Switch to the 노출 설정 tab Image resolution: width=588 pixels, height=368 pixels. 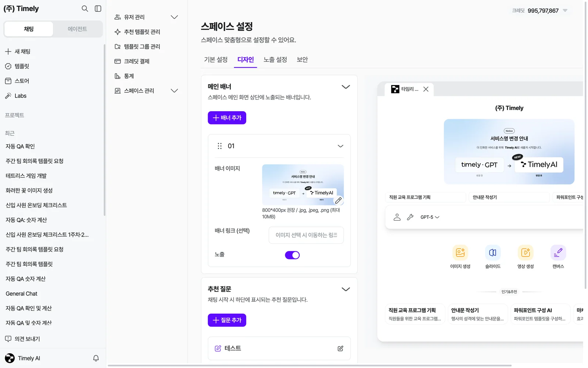[275, 60]
